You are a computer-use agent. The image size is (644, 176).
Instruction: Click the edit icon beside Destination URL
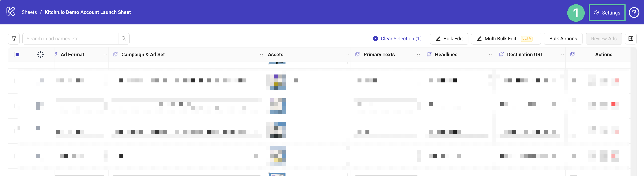click(501, 54)
